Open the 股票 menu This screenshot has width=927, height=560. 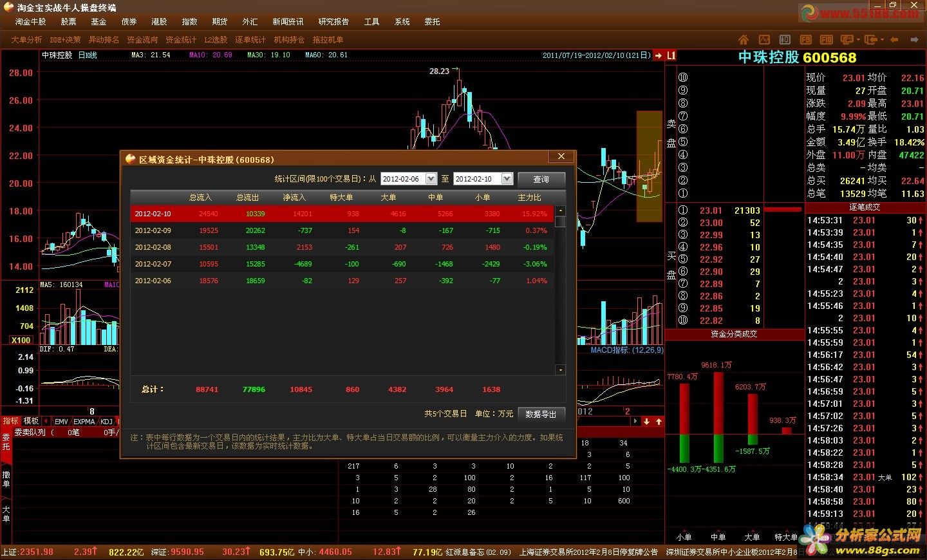[x=68, y=22]
